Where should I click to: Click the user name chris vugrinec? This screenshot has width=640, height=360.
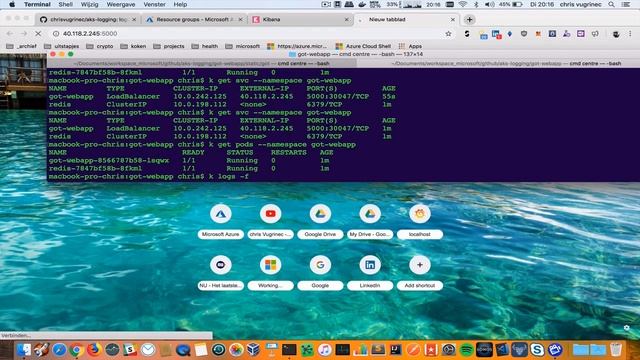click(x=580, y=4)
